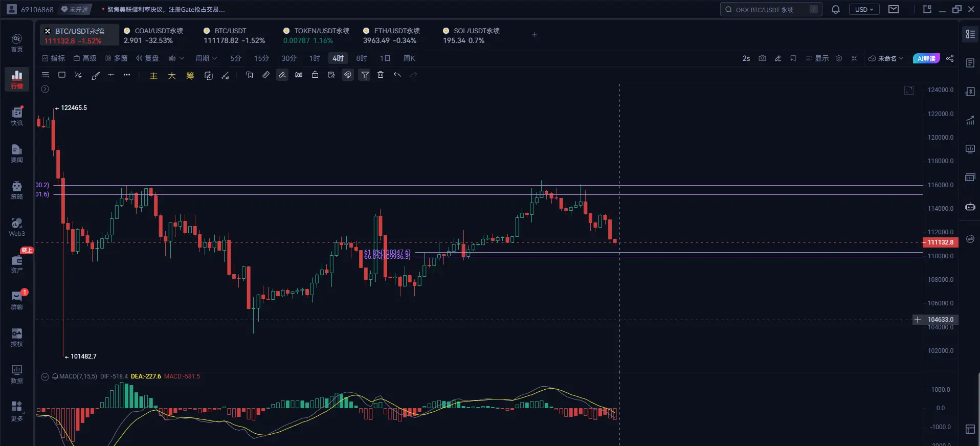
Task: Open the 高级 advanced menu
Action: (85, 58)
